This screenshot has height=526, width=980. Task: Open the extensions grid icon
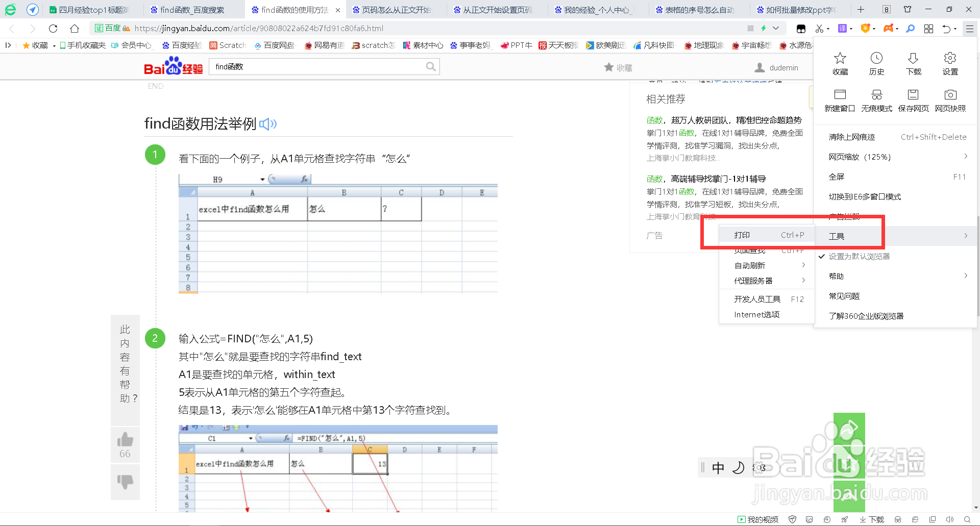point(928,29)
